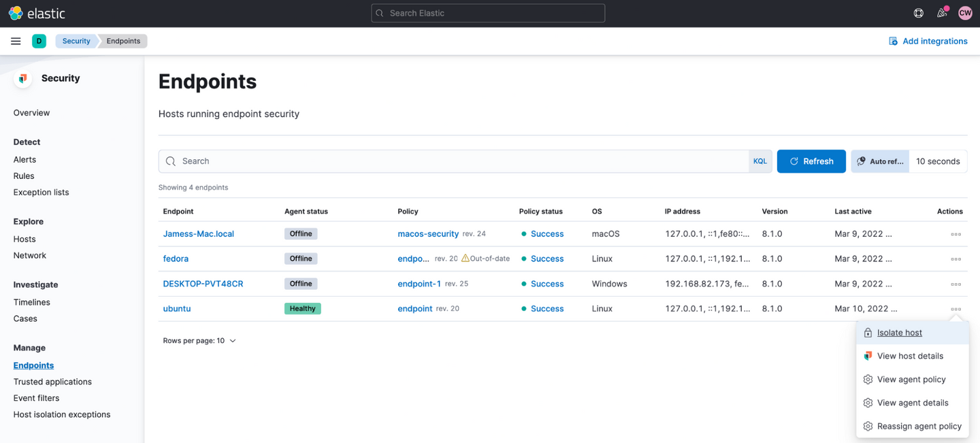Viewport: 980px width, 443px height.
Task: Choose Reassign agent policy option
Action: pyautogui.click(x=919, y=426)
